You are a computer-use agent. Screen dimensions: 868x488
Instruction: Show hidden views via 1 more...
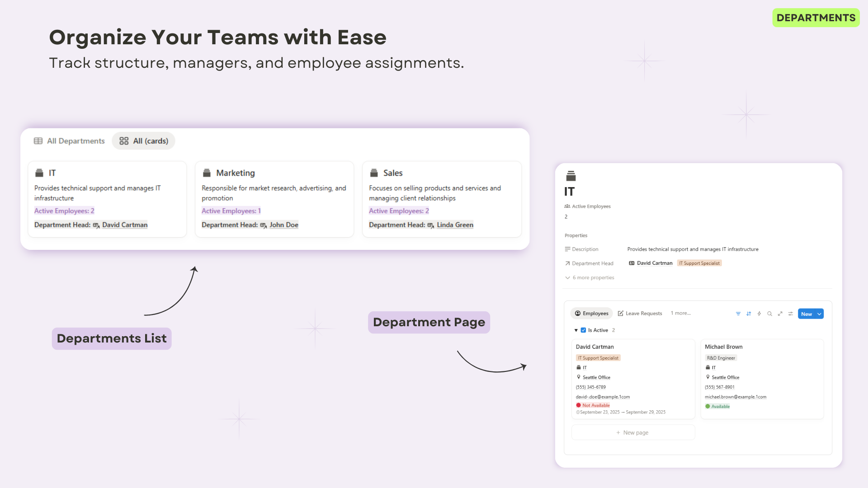coord(680,313)
